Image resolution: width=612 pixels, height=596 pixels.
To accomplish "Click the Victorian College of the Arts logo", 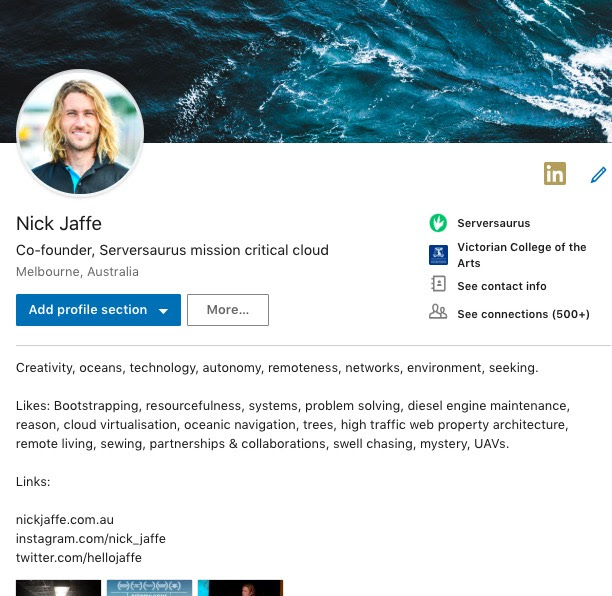I will (438, 255).
